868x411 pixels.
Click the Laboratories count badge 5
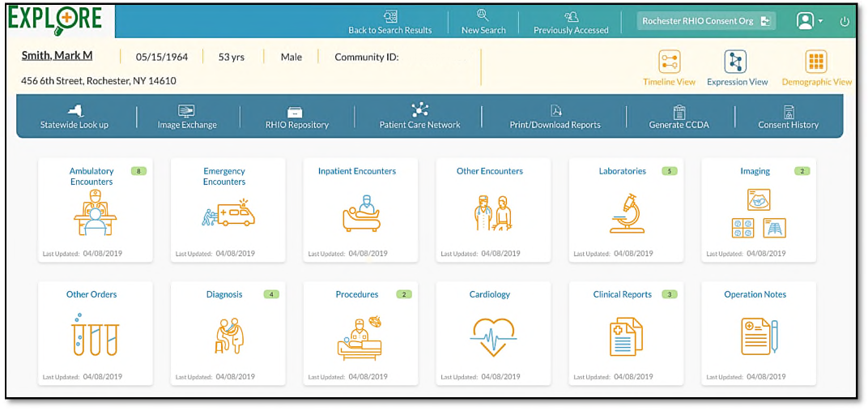(x=670, y=171)
